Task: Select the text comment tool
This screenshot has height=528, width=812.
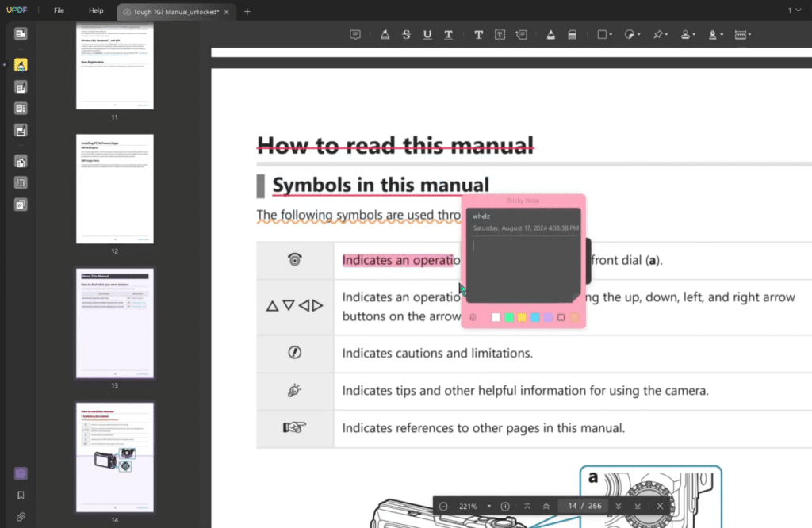Action: click(478, 35)
